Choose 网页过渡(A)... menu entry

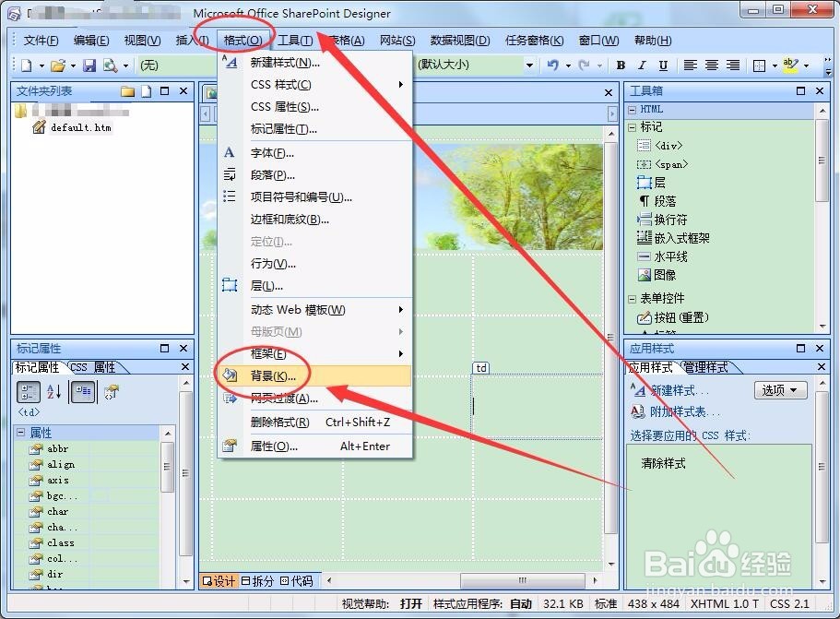(315, 399)
